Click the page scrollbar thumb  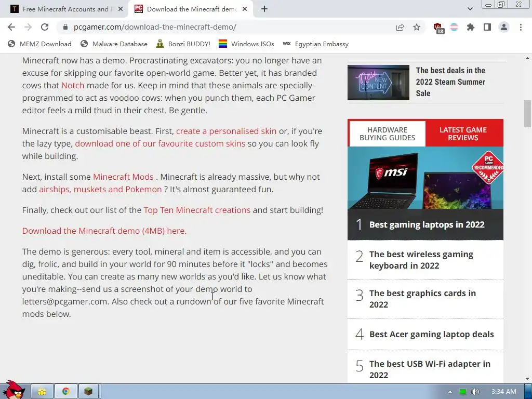click(x=528, y=114)
